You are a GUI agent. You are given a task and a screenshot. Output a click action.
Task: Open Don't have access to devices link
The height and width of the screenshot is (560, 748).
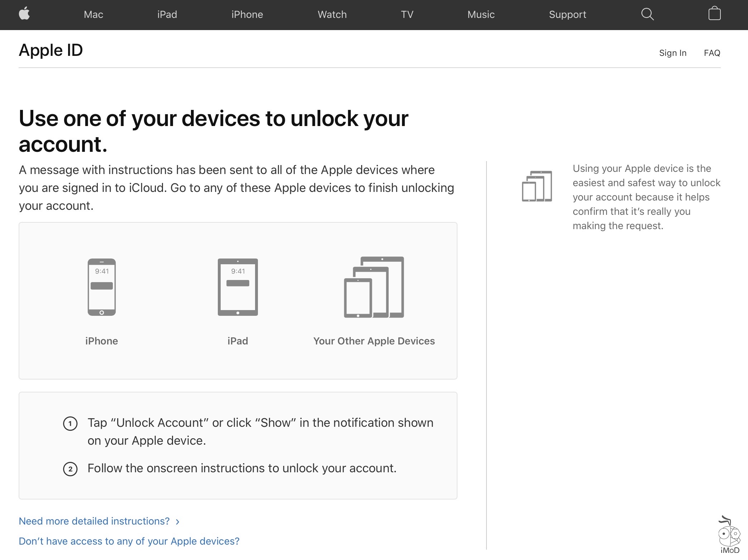[129, 541]
